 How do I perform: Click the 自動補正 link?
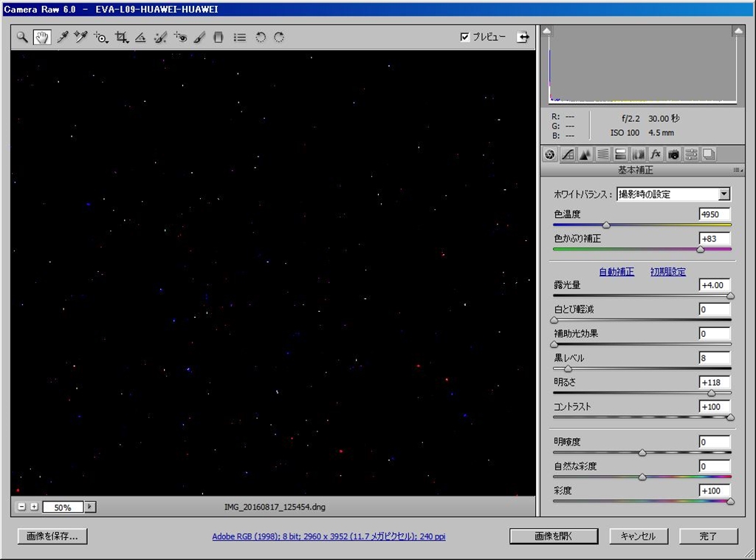(616, 272)
